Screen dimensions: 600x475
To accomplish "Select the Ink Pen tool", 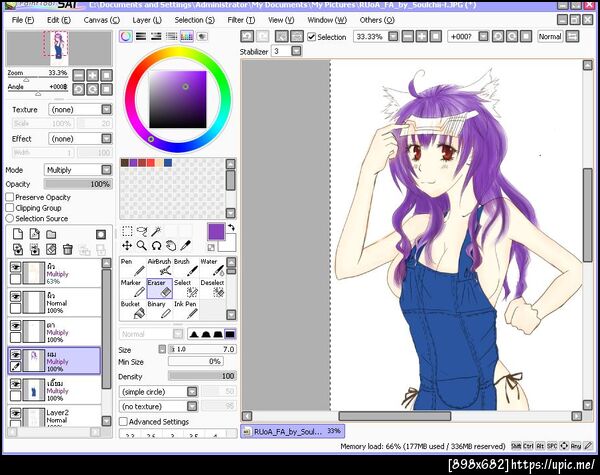I will click(x=186, y=310).
